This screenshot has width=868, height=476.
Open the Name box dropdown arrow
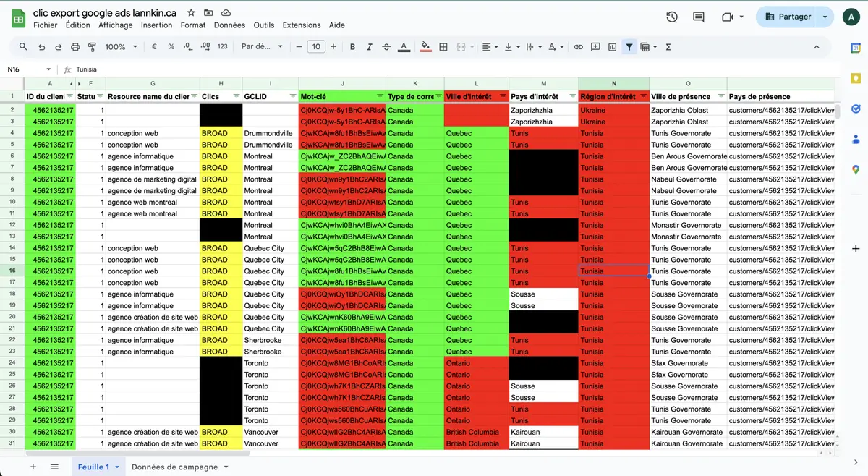pos(48,70)
